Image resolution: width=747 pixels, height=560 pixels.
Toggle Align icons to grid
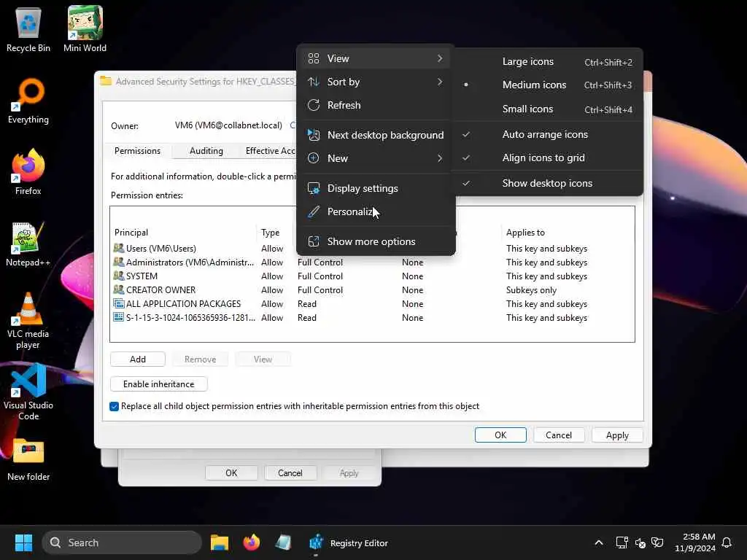point(548,158)
